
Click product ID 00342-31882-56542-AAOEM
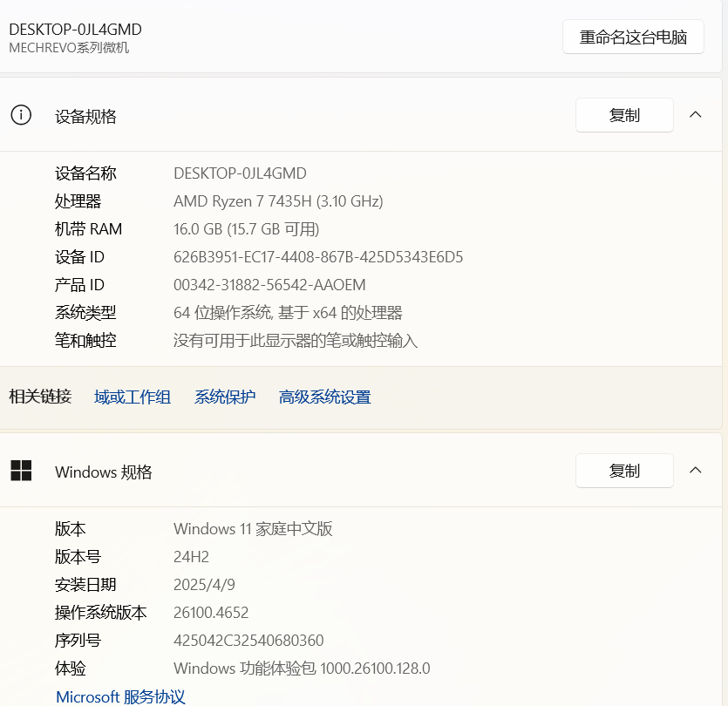[269, 285]
